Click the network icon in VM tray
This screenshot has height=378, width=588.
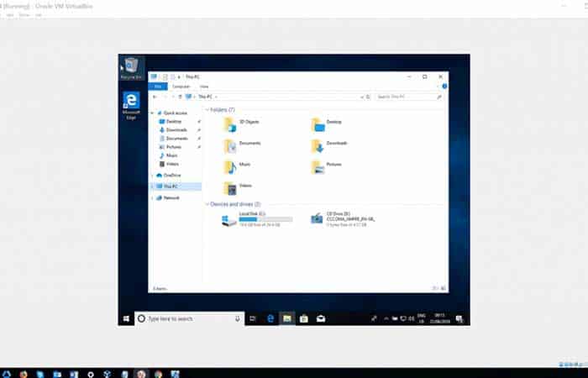(403, 318)
